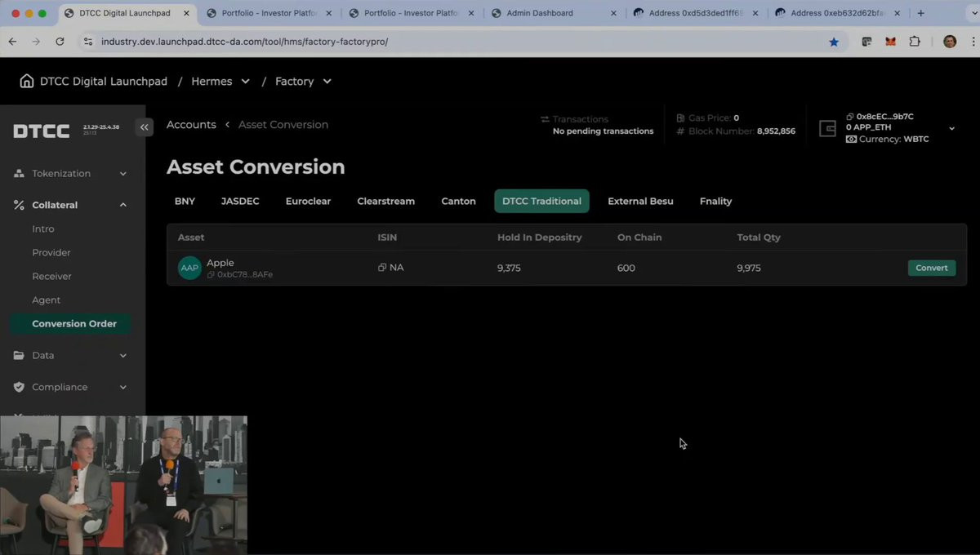980x555 pixels.
Task: Switch to Address 0xd5d3ded1ff68 browser tab
Action: [x=695, y=13]
